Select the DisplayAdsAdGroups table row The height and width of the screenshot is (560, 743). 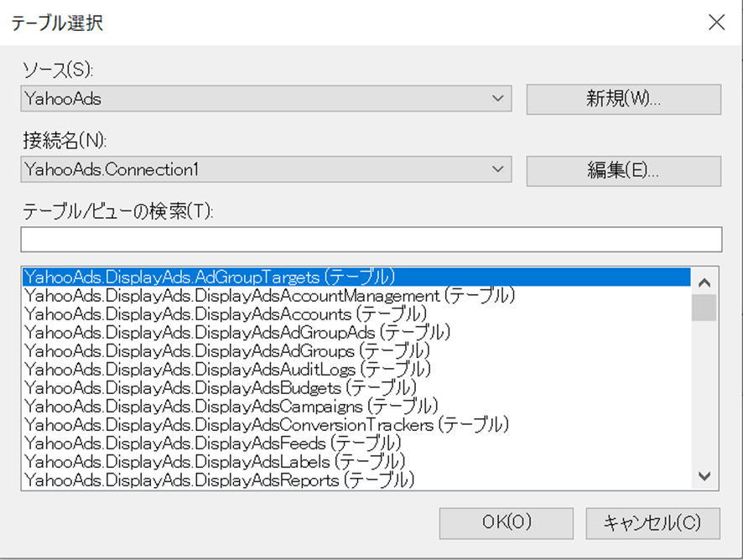[227, 350]
